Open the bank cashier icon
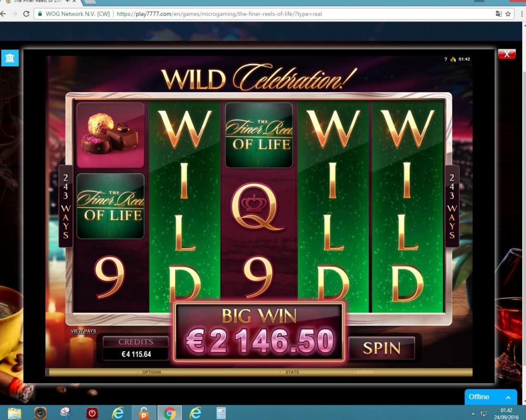 point(9,58)
